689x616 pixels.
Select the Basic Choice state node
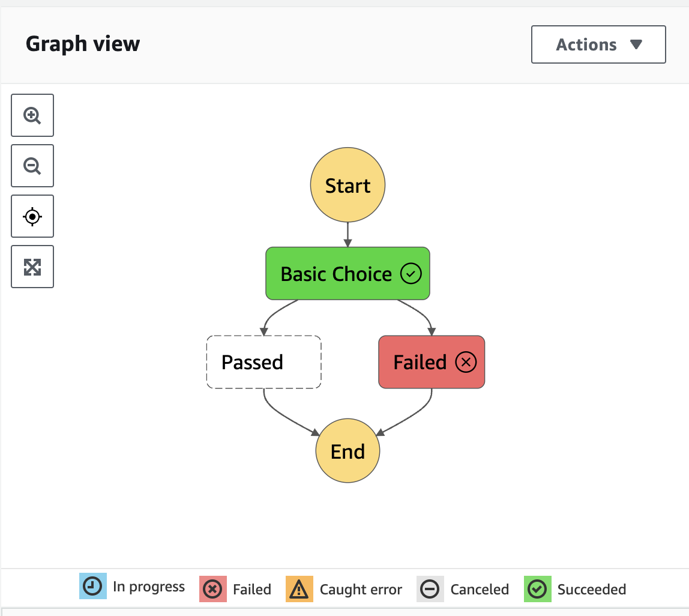point(336,274)
